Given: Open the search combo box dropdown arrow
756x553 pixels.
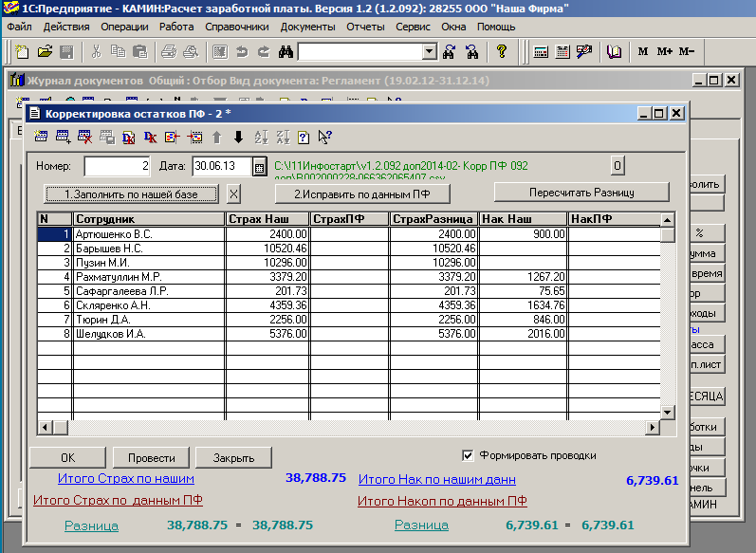Looking at the screenshot, I should pyautogui.click(x=429, y=50).
